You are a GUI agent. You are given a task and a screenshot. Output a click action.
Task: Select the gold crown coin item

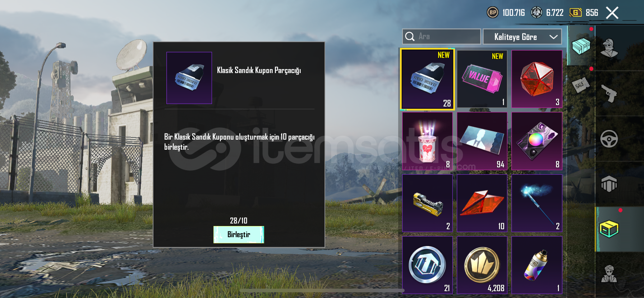(x=482, y=265)
